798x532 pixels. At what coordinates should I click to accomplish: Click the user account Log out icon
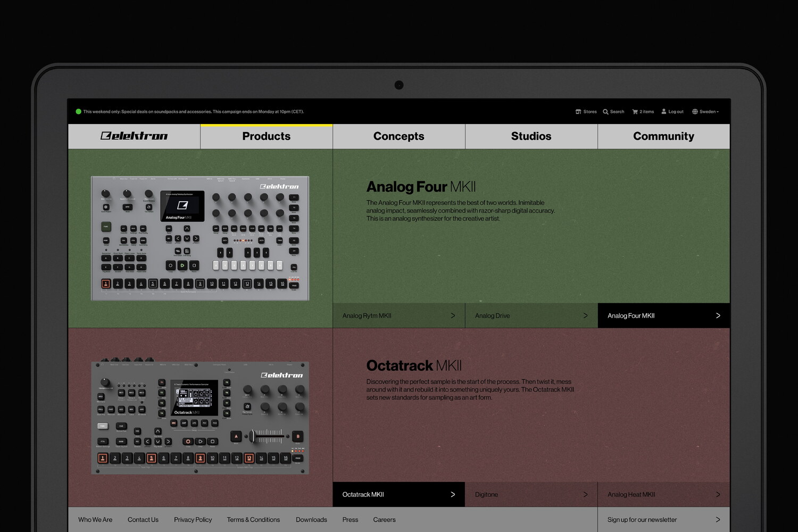point(664,112)
